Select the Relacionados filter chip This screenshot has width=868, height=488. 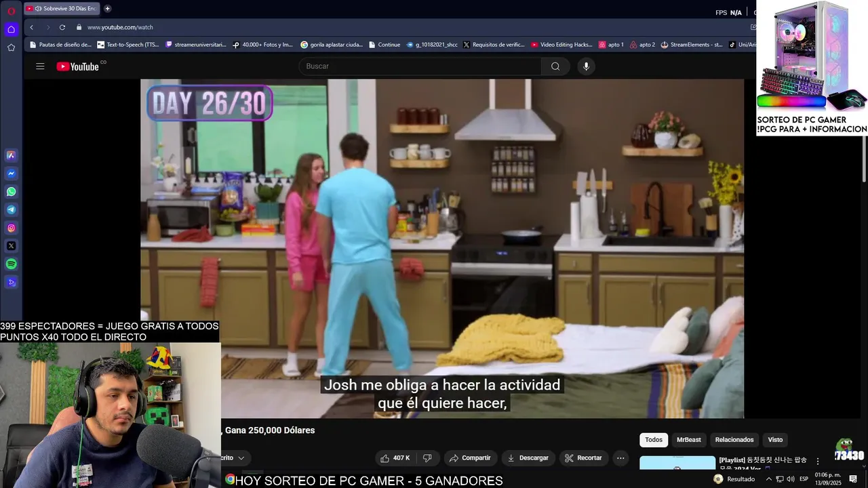pos(734,440)
